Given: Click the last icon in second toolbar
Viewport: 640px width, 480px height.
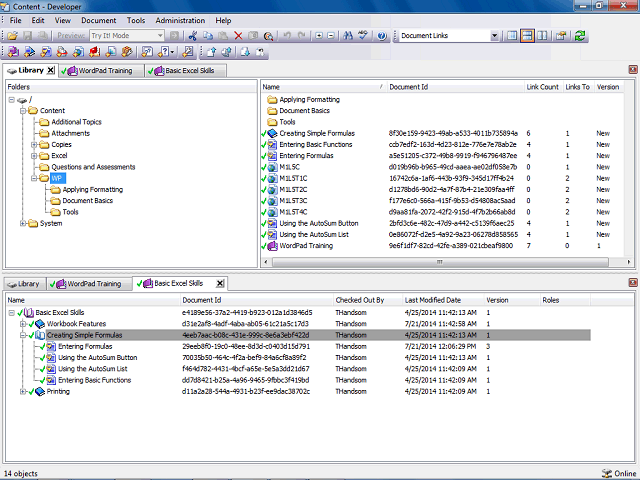Looking at the screenshot, I should pyautogui.click(x=260, y=52).
